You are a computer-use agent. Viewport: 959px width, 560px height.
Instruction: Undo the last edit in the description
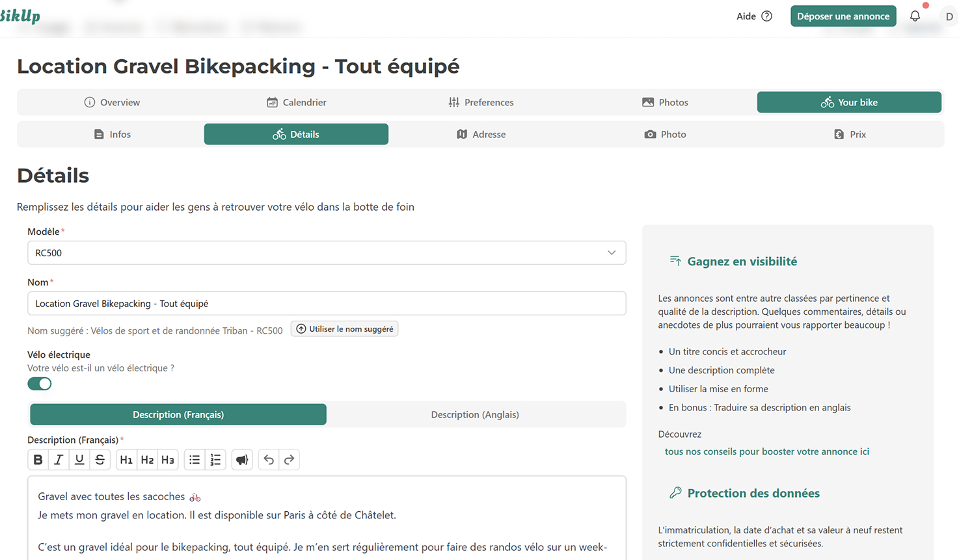(x=268, y=459)
